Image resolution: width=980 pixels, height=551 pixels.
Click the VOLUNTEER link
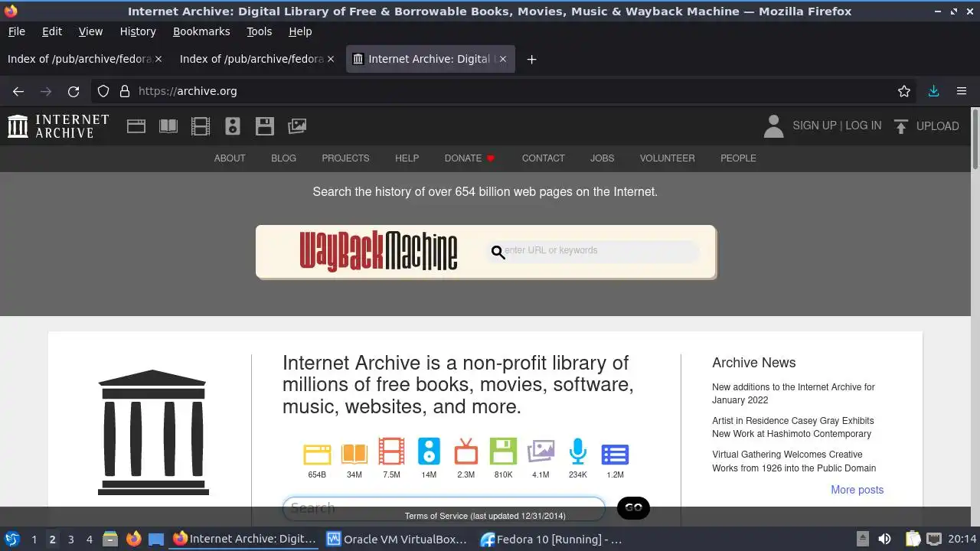click(668, 158)
